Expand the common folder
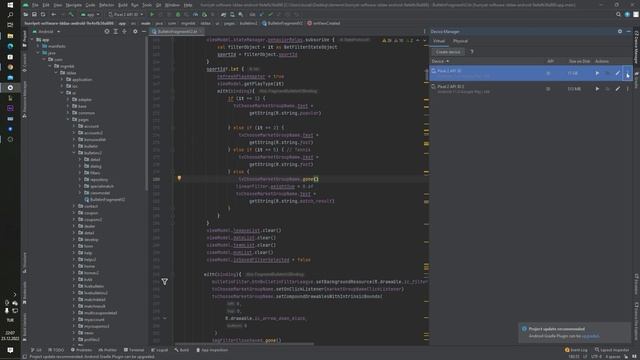The height and width of the screenshot is (360, 640). pyautogui.click(x=68, y=113)
